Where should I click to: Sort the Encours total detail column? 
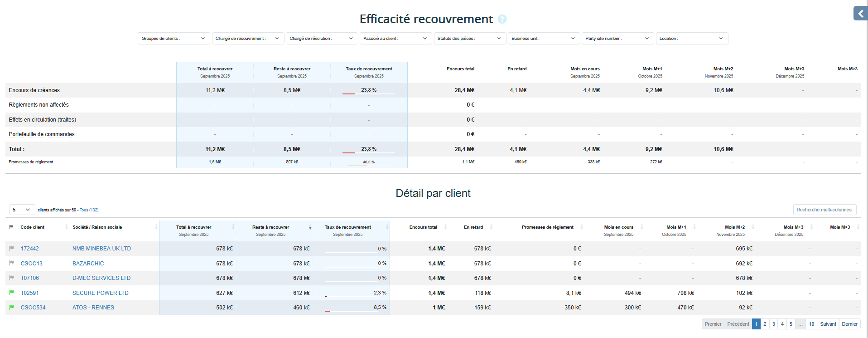[445, 227]
